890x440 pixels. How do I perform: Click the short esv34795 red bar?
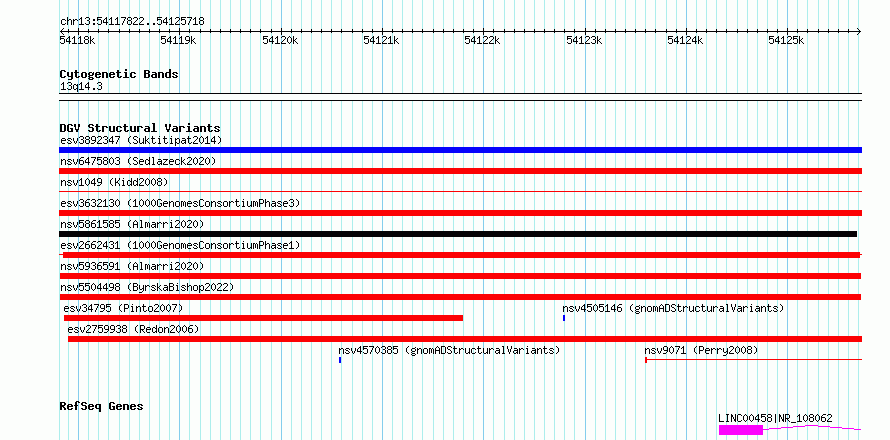pyautogui.click(x=263, y=318)
